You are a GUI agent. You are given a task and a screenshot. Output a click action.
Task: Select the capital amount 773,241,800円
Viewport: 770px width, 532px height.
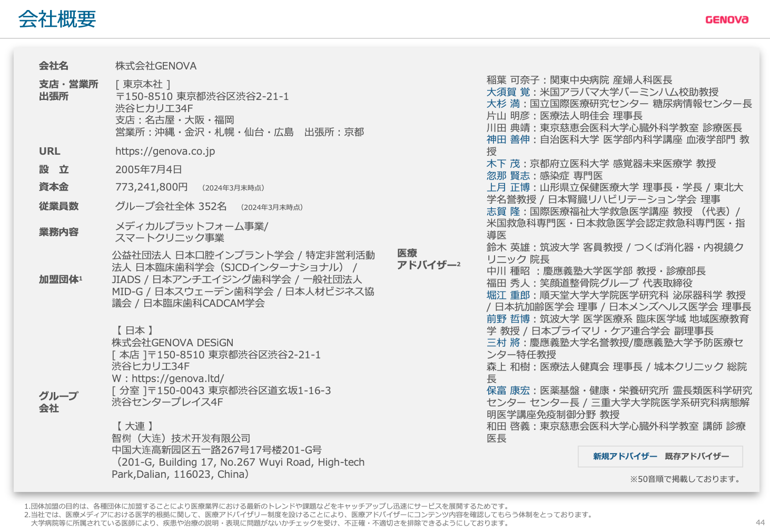[x=152, y=187]
